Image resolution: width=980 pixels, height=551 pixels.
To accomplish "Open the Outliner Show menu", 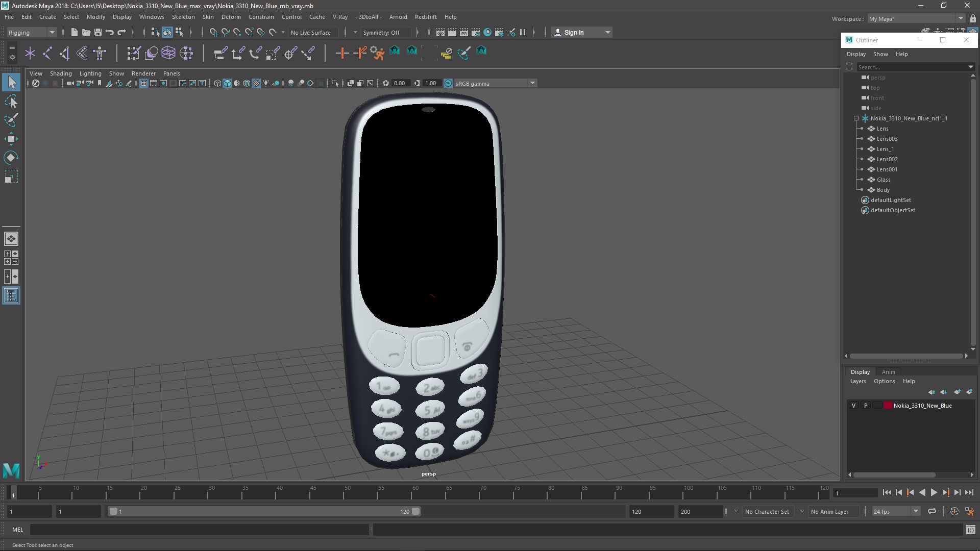I will click(880, 54).
